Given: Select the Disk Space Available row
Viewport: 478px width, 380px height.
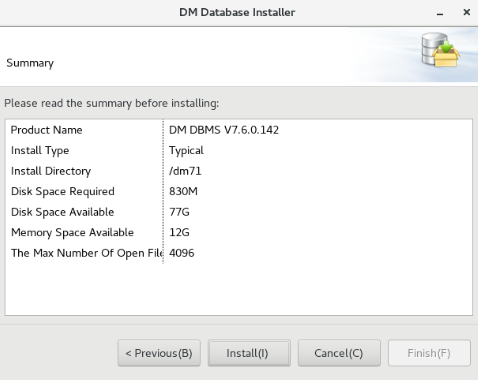Looking at the screenshot, I should 239,212.
